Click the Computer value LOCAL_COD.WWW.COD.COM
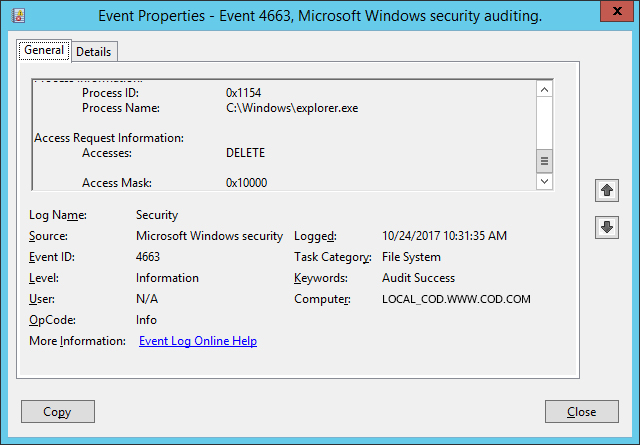Viewport: 640px width, 445px height. pos(456,299)
